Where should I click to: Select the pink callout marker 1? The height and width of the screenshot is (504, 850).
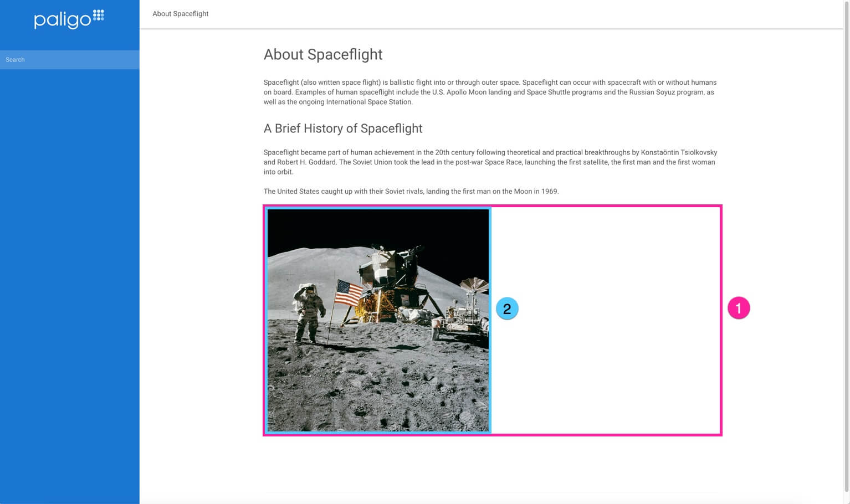coord(739,308)
